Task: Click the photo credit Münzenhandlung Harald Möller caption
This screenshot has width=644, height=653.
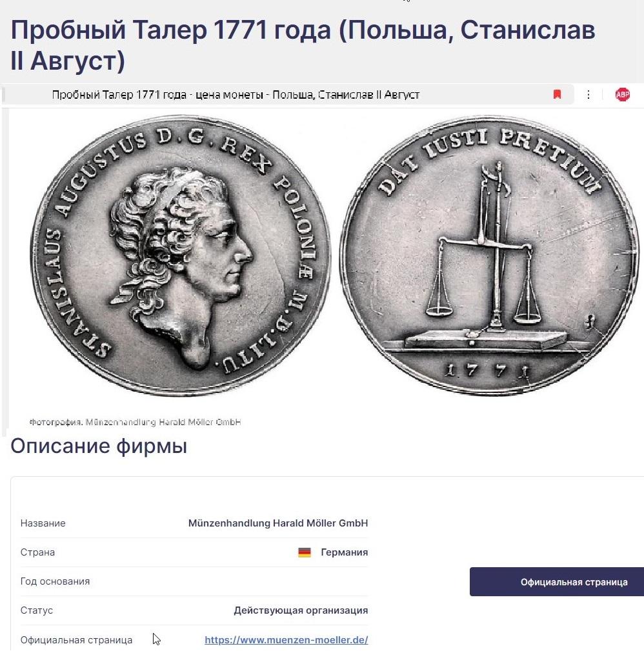Action: pyautogui.click(x=135, y=422)
